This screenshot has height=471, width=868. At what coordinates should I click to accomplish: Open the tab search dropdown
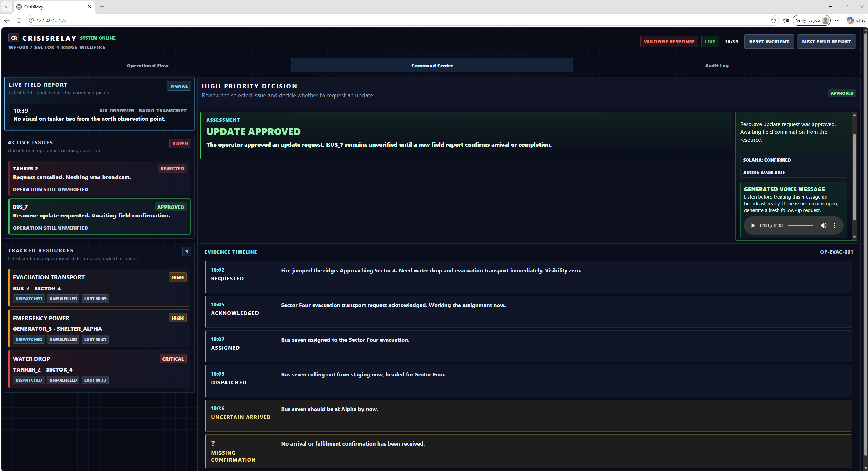coord(7,7)
